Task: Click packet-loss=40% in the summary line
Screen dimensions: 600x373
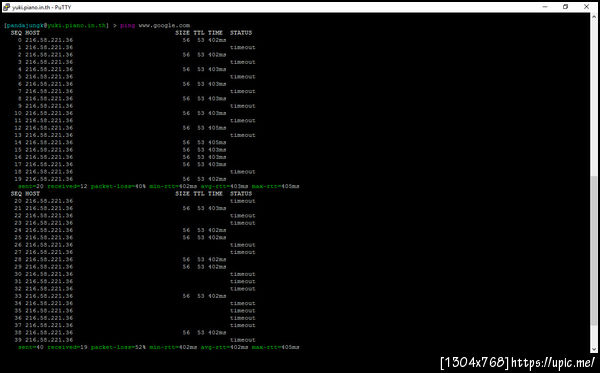Action: [x=118, y=186]
